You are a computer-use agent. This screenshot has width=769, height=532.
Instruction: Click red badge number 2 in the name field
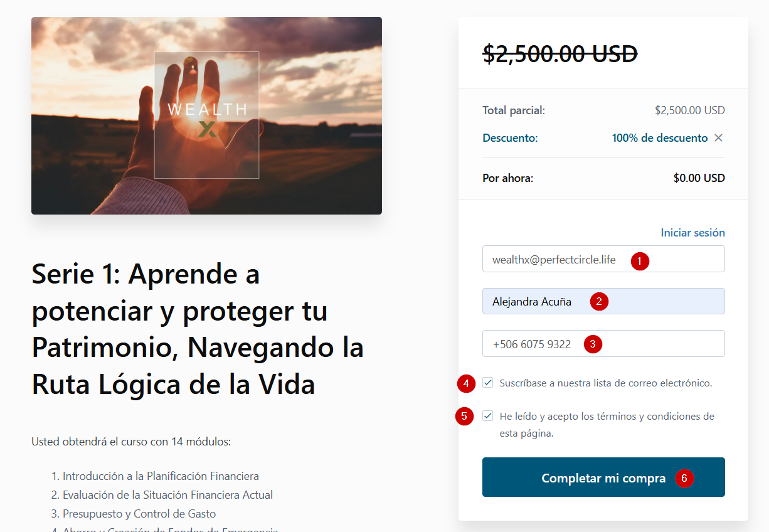(x=599, y=302)
